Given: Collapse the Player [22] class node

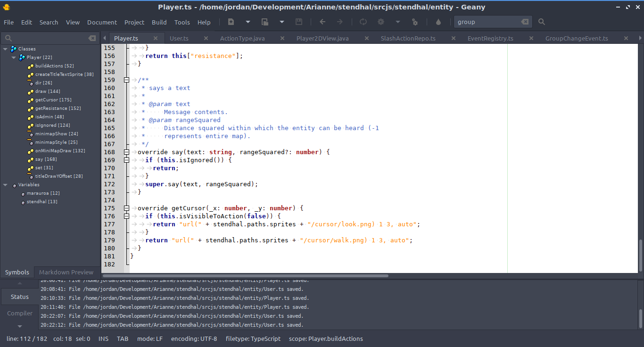Looking at the screenshot, I should point(14,57).
